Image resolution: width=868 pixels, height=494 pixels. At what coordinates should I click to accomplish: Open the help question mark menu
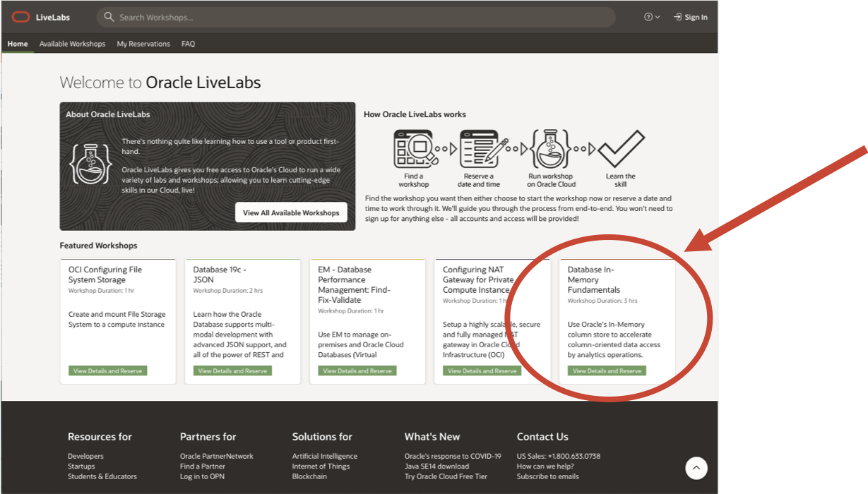pos(652,17)
